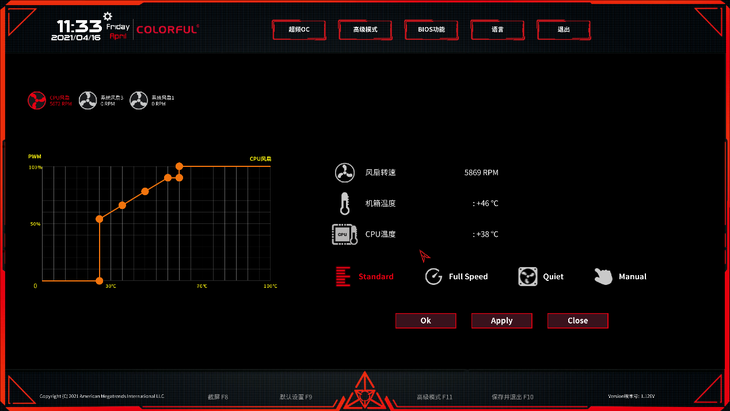This screenshot has height=411, width=730.
Task: Click the CPU chip temperature icon
Action: [345, 234]
